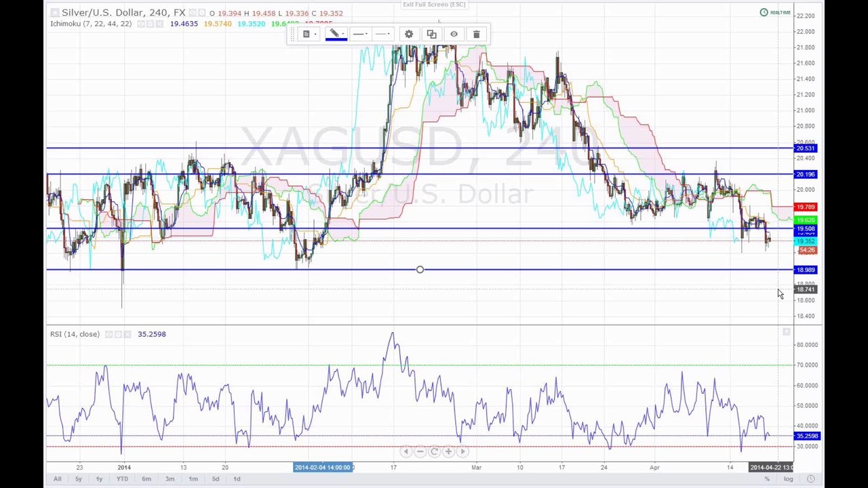
Task: Click the RSI (14, close) legend
Action: click(x=75, y=334)
